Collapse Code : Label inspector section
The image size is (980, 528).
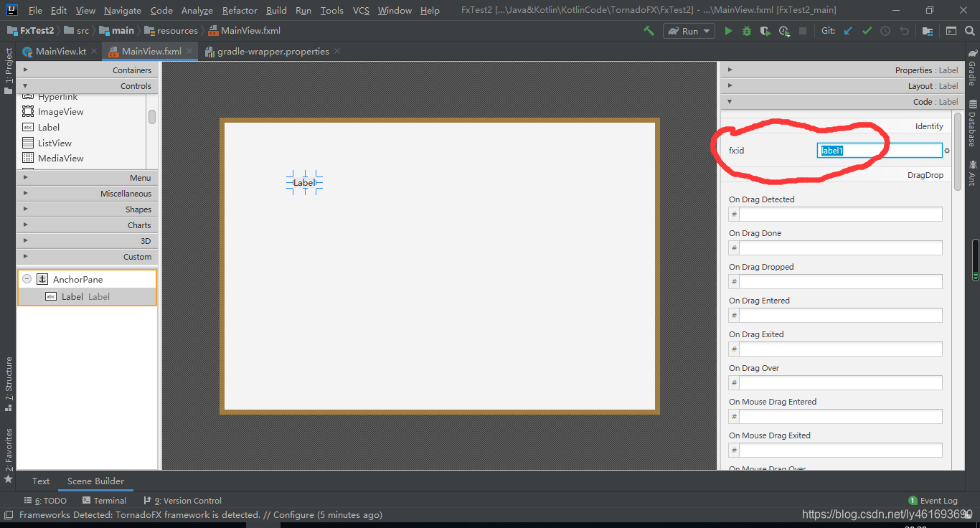(x=841, y=101)
